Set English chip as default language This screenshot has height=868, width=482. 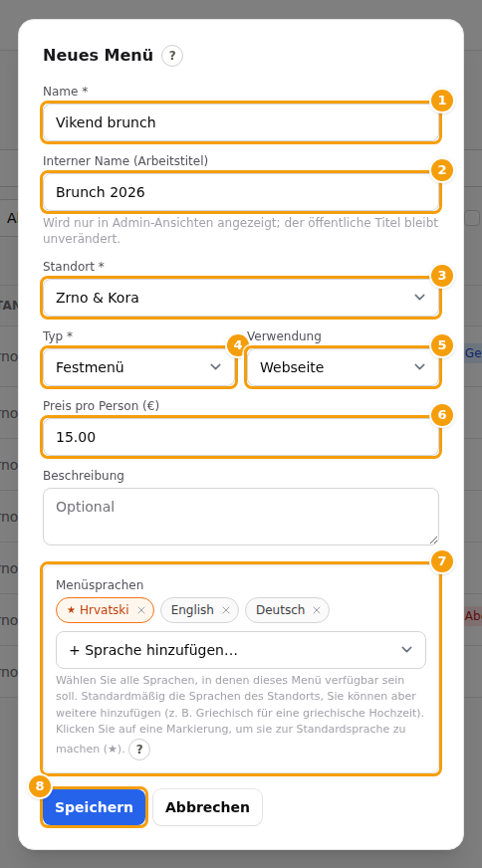192,610
